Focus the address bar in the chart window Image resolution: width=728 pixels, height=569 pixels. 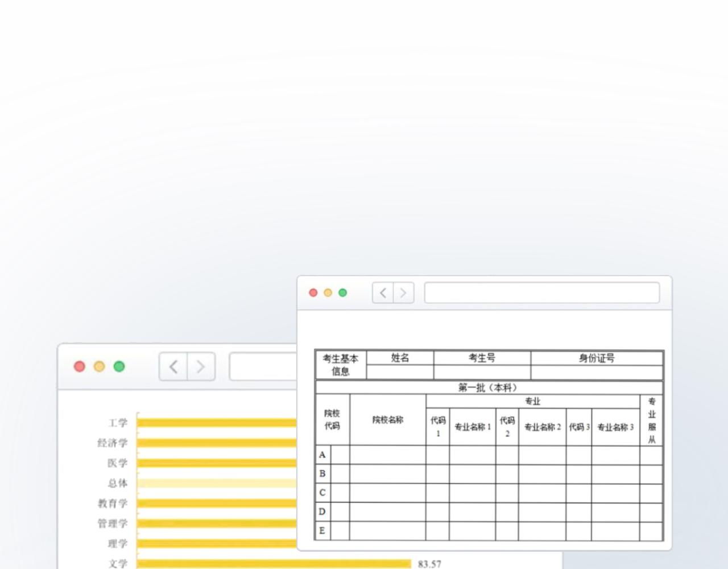tap(263, 367)
